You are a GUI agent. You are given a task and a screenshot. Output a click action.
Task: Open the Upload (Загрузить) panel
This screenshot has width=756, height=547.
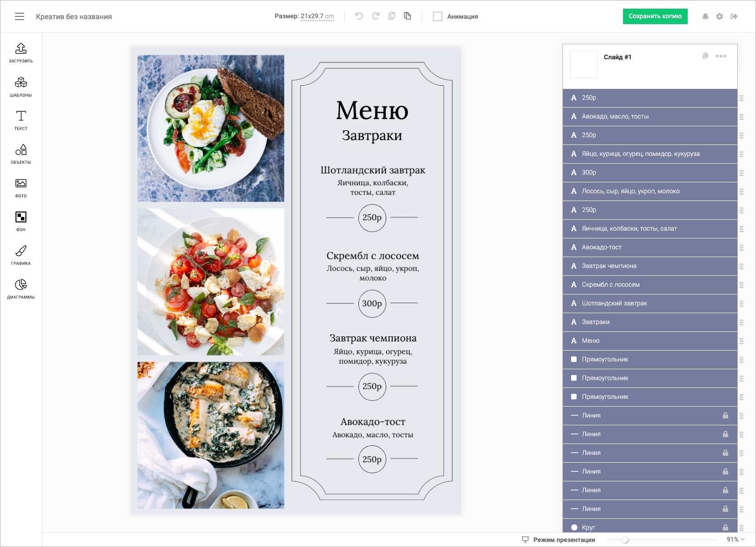coord(21,52)
